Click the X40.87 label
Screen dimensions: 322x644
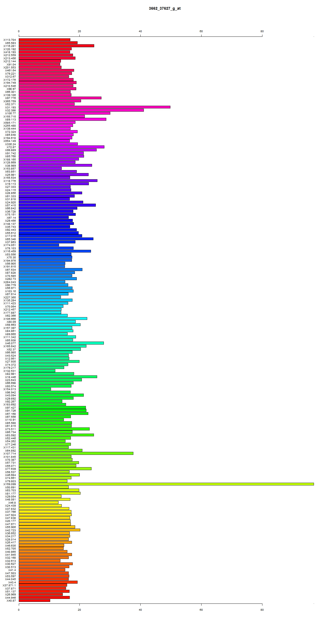click(x=11, y=601)
